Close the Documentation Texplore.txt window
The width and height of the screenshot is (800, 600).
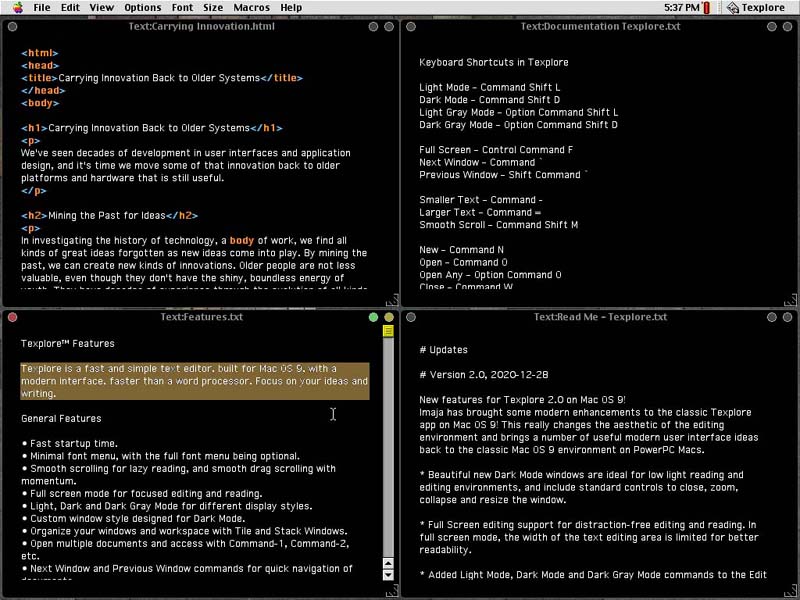point(411,27)
